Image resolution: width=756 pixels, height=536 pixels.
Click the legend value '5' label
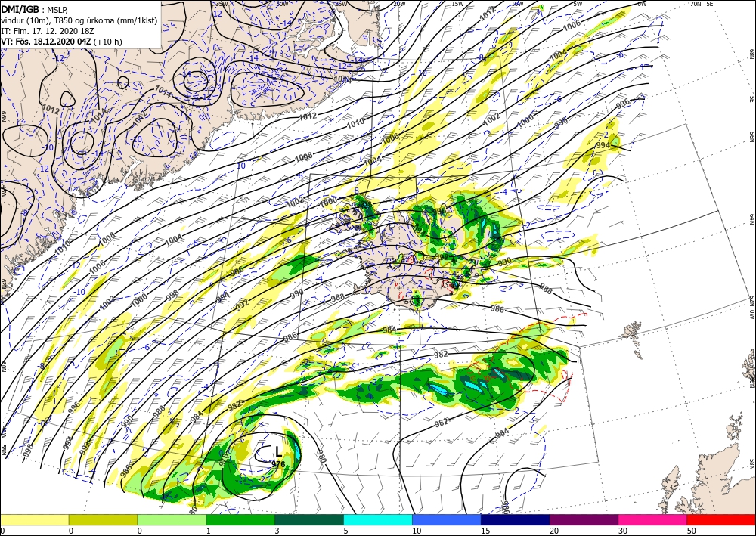[345, 531]
